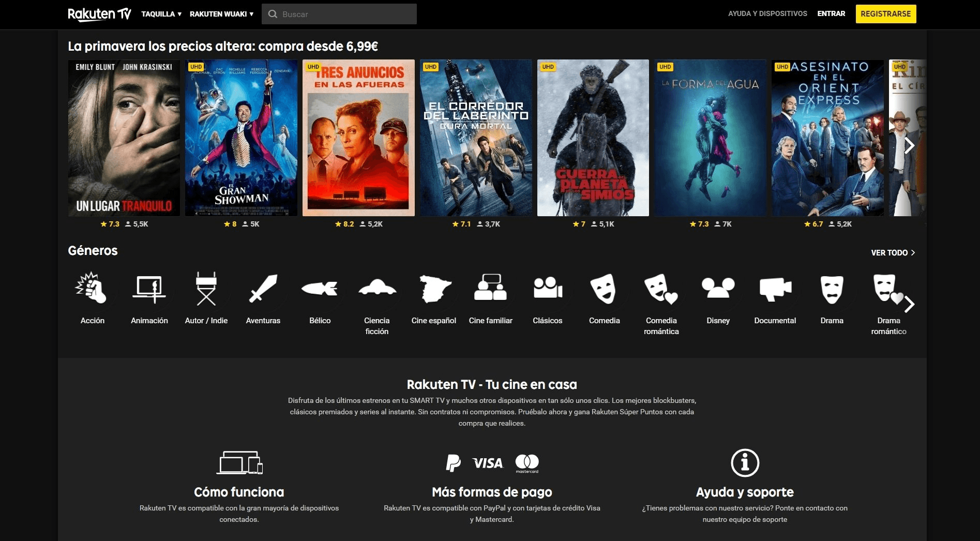Select the Autor / Indie director chair icon
The width and height of the screenshot is (980, 541).
pyautogui.click(x=206, y=289)
